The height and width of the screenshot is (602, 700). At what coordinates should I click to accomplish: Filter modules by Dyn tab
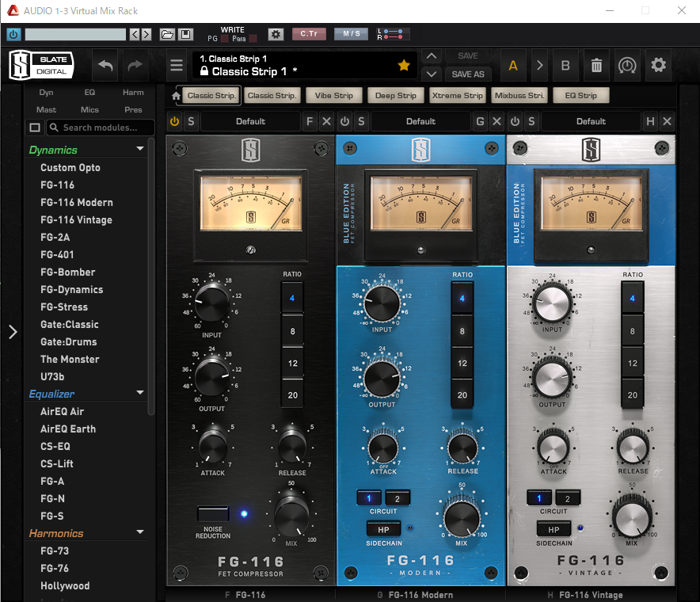[46, 93]
